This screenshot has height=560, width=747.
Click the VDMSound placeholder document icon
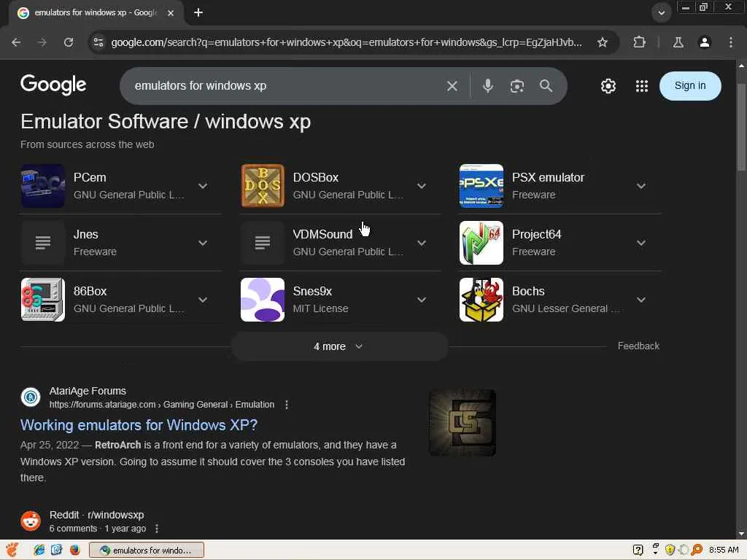263,243
